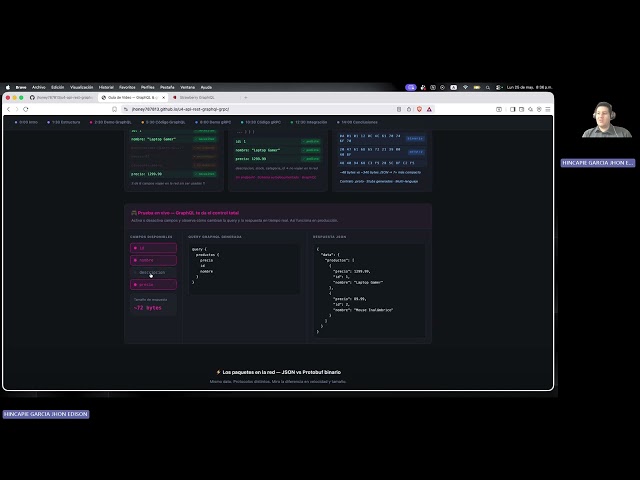The width and height of the screenshot is (640, 480).
Task: Toggle the 'id' field chip
Action: pyautogui.click(x=153, y=248)
